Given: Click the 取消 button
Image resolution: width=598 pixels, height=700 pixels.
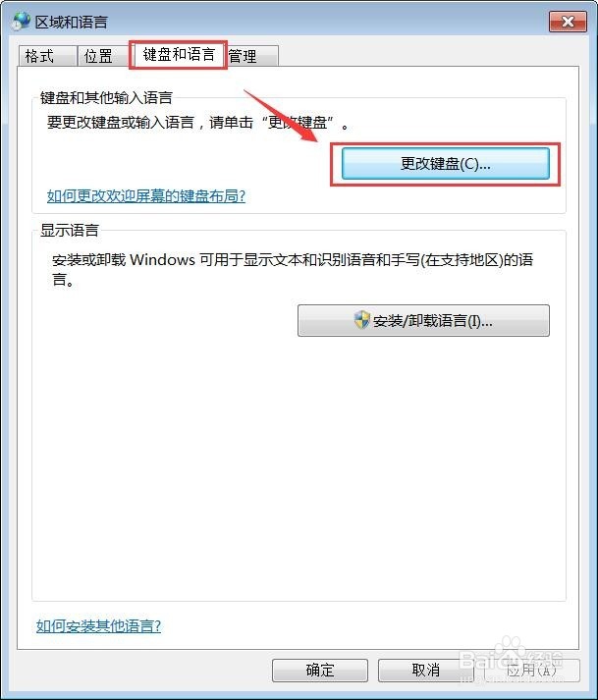Looking at the screenshot, I should 425,671.
